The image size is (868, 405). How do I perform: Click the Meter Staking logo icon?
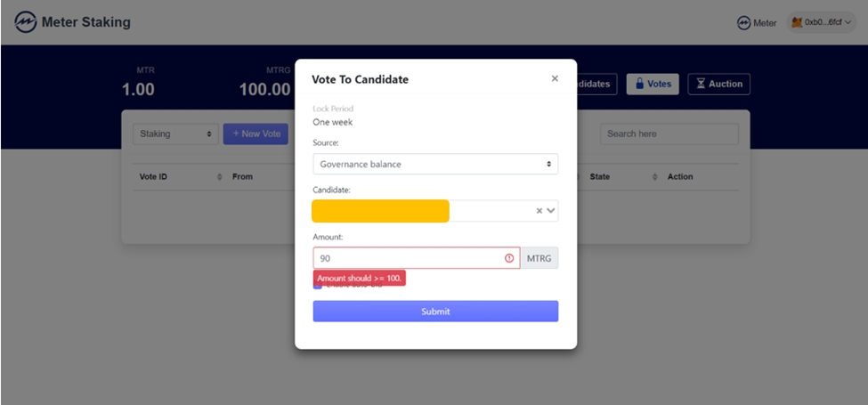tap(26, 22)
